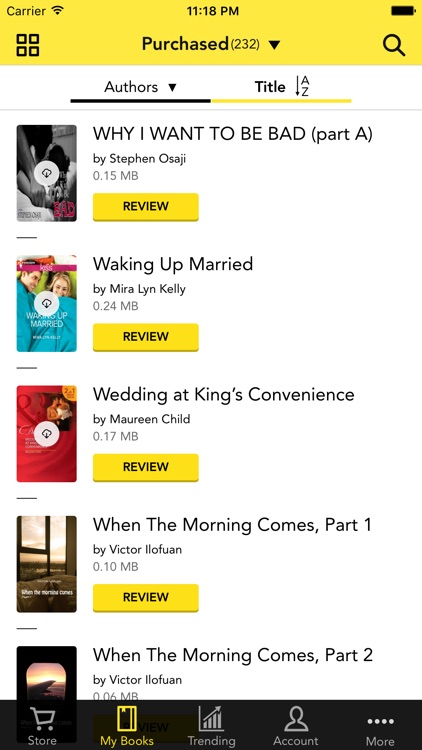This screenshot has width=422, height=750.
Task: Open When The Morning Comes, Part 2 title
Action: click(x=233, y=655)
